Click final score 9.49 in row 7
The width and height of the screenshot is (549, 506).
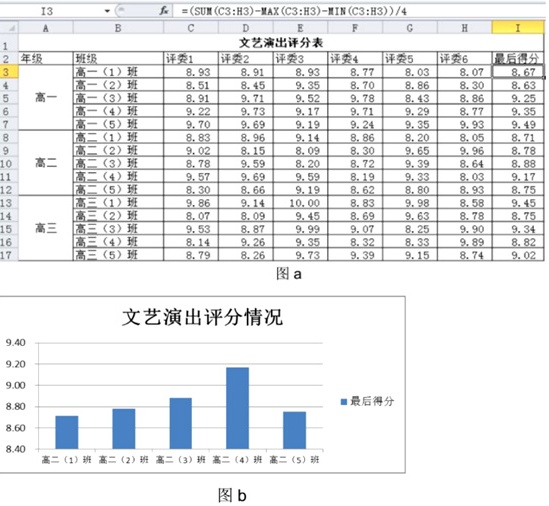[x=518, y=125]
